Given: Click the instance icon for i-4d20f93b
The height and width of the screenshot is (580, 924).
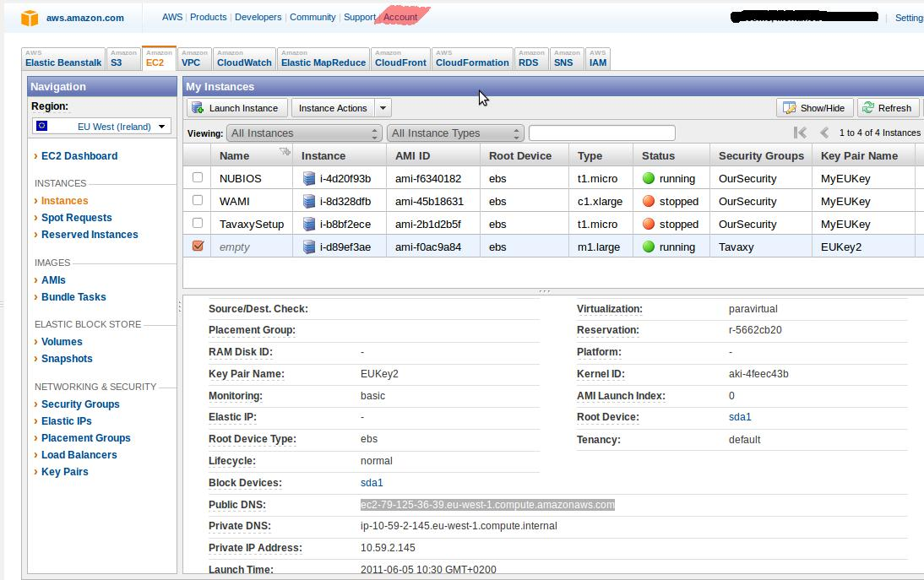Looking at the screenshot, I should pos(309,178).
